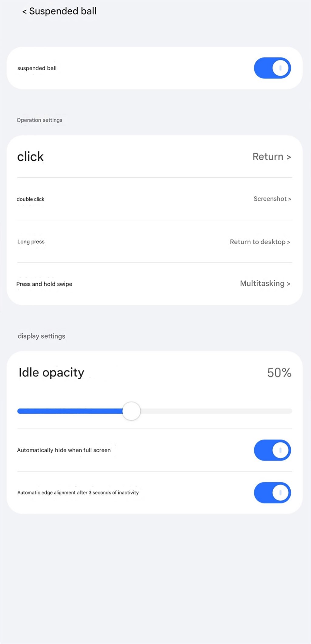
Task: Tap the Press and hold swipe label
Action: click(44, 284)
